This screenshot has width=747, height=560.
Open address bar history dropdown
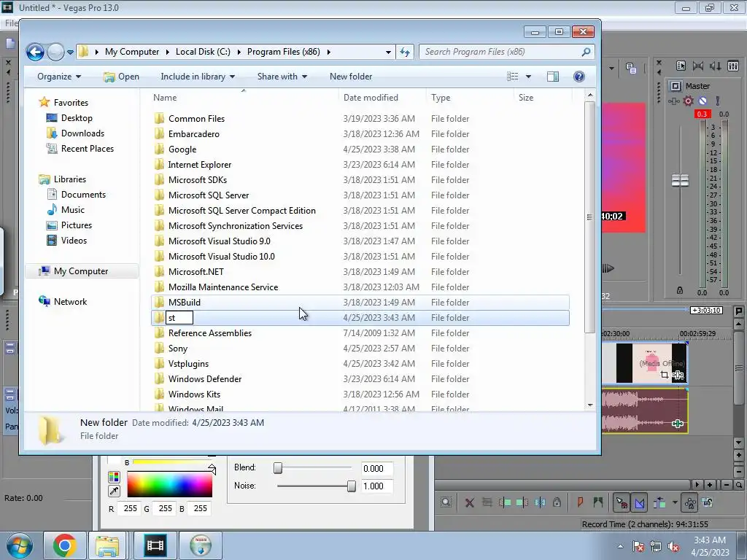point(388,52)
